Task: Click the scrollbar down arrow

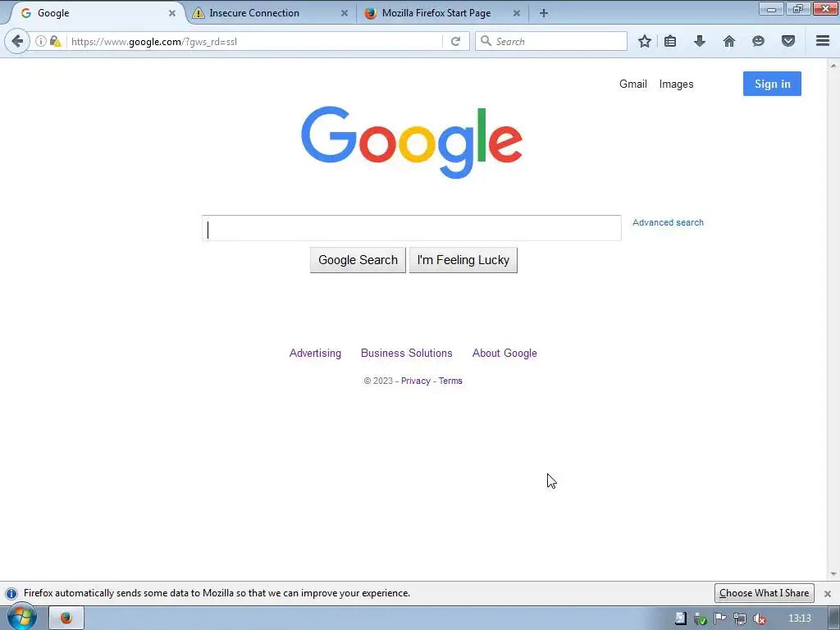Action: coord(833,574)
